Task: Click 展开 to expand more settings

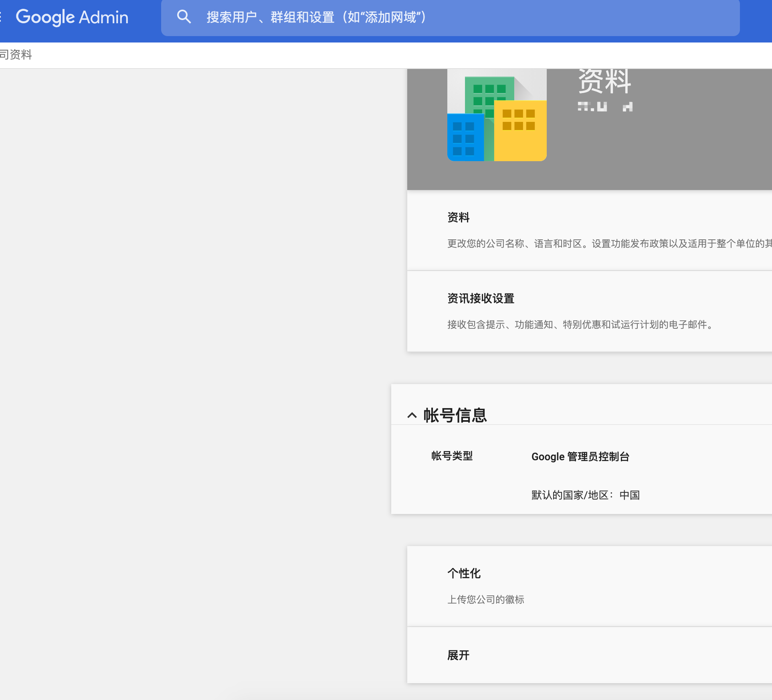Action: 458,655
